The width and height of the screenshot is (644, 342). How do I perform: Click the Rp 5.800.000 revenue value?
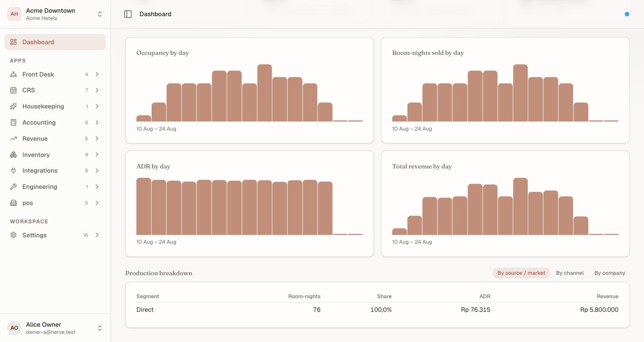pyautogui.click(x=599, y=310)
